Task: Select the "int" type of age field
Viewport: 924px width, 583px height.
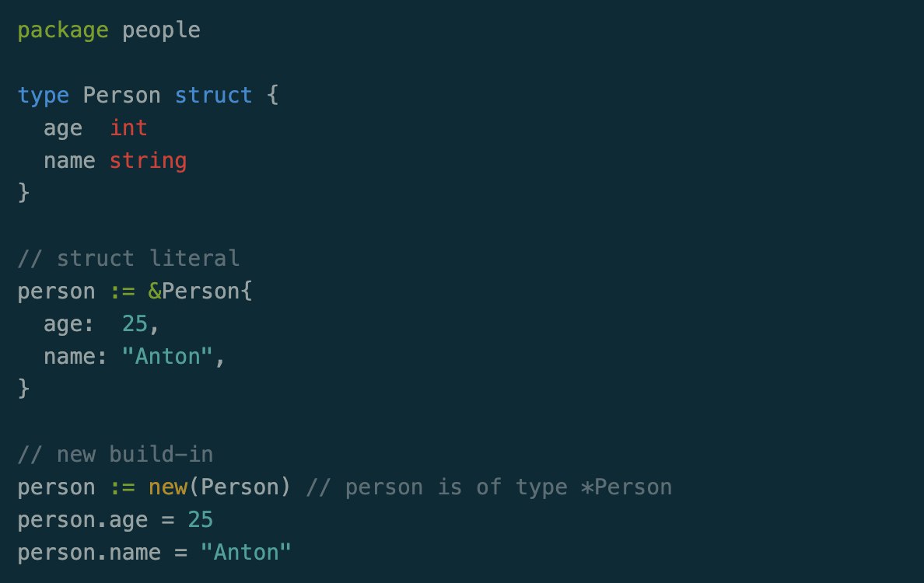Action: (x=128, y=128)
